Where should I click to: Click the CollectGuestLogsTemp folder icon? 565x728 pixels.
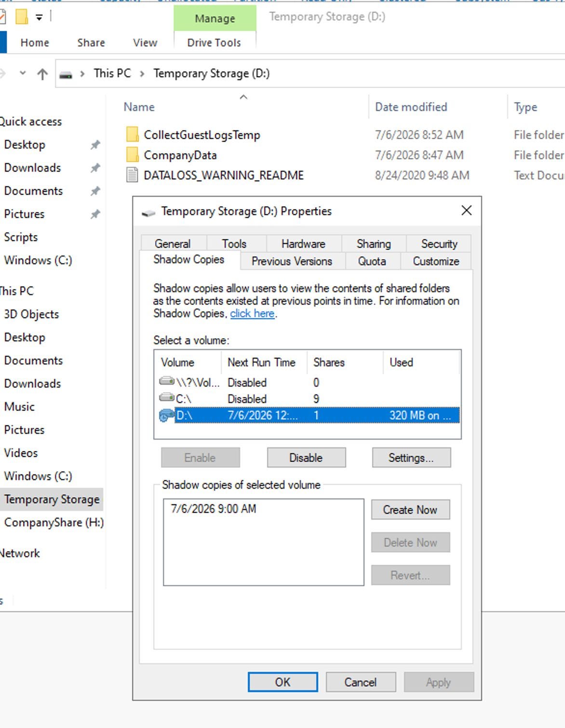pyautogui.click(x=132, y=135)
